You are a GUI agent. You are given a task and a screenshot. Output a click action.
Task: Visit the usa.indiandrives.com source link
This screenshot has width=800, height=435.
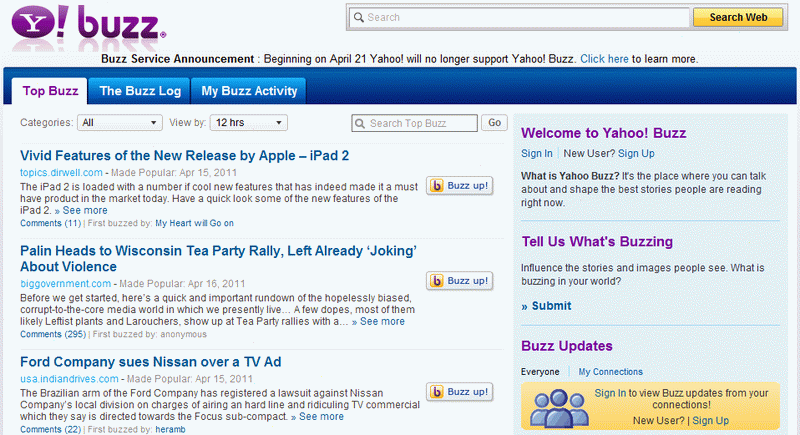click(x=69, y=379)
